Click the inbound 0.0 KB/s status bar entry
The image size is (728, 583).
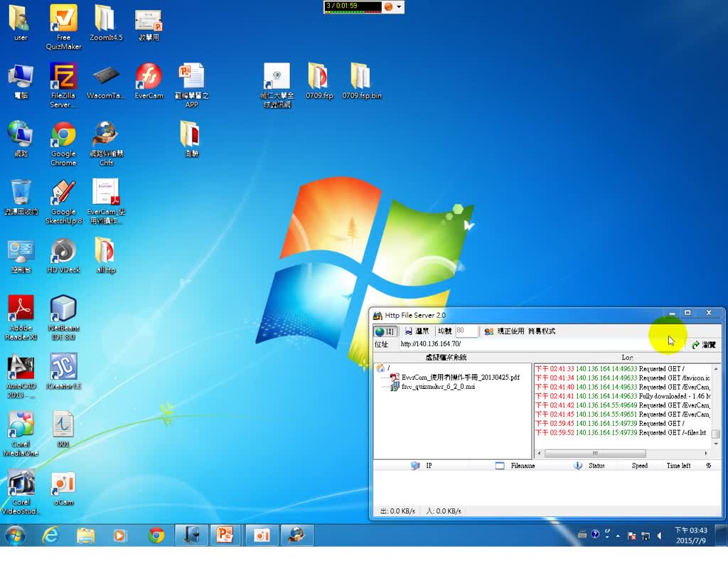pos(444,511)
